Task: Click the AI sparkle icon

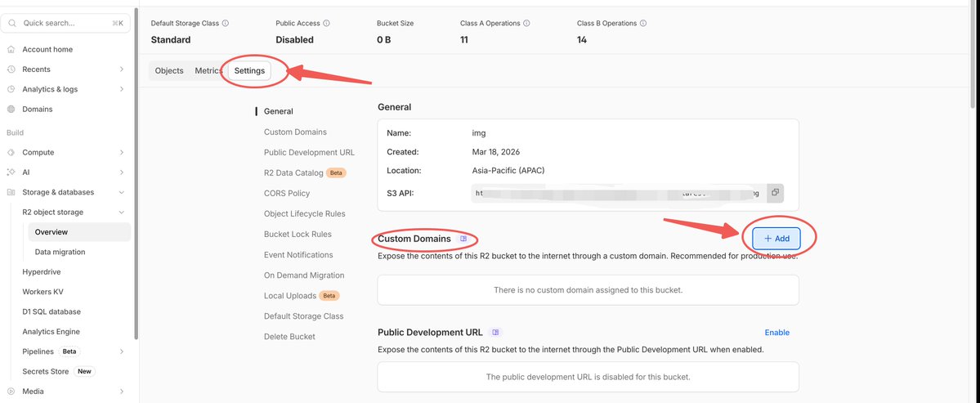Action: 11,172
